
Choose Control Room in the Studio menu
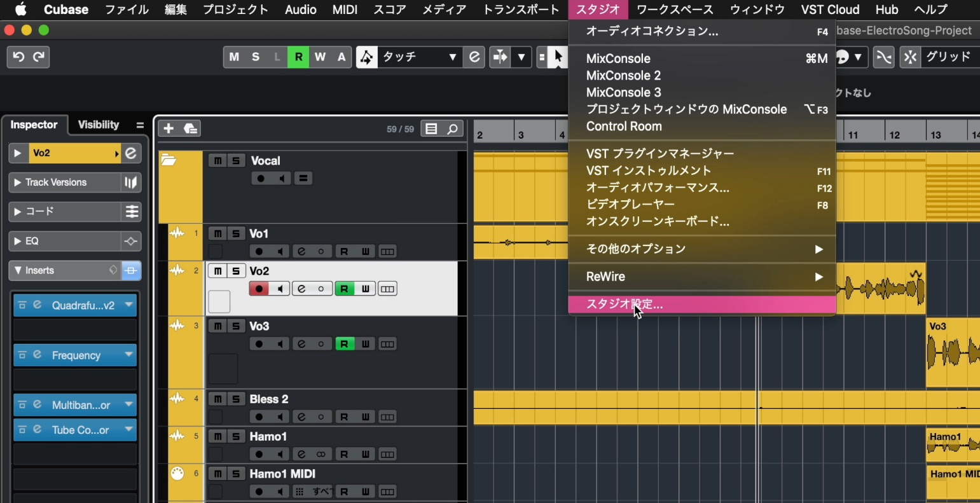(701, 127)
